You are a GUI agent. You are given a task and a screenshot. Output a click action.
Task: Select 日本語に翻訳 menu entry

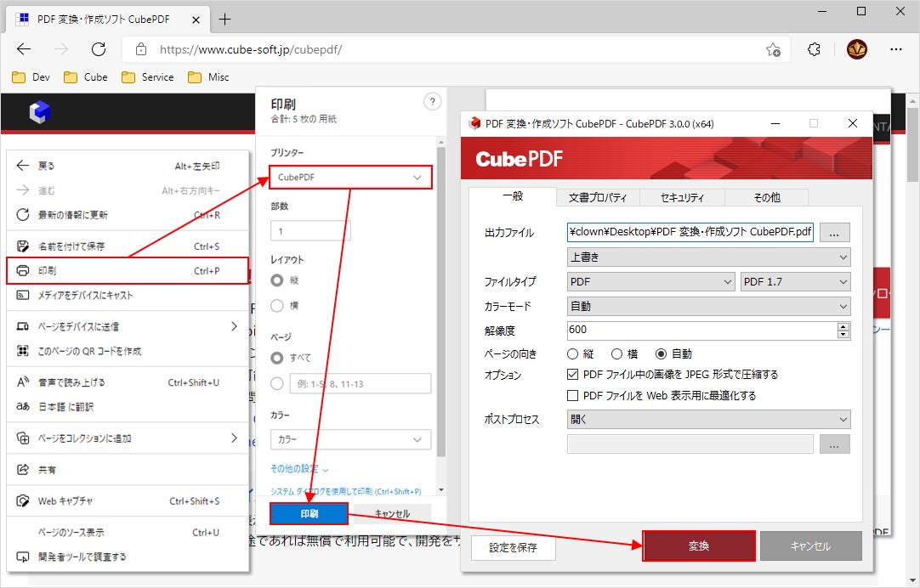tap(128, 407)
